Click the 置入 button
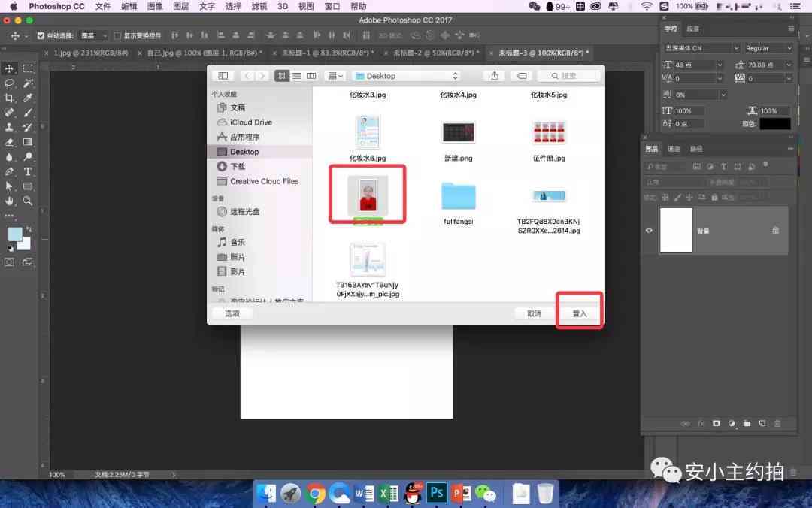Image resolution: width=812 pixels, height=508 pixels. [580, 313]
